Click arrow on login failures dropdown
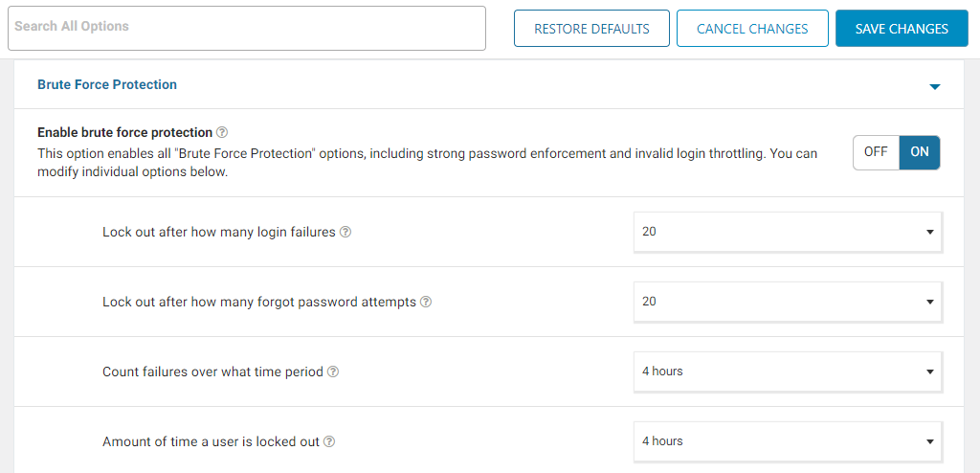The width and height of the screenshot is (980, 473). [929, 232]
